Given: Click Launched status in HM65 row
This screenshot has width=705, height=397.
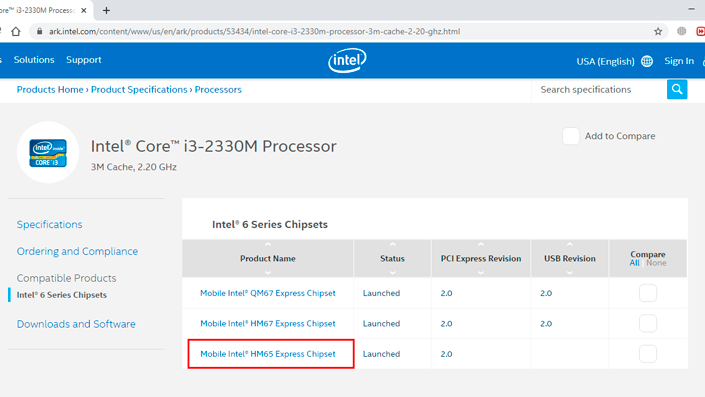Looking at the screenshot, I should pyautogui.click(x=381, y=354).
